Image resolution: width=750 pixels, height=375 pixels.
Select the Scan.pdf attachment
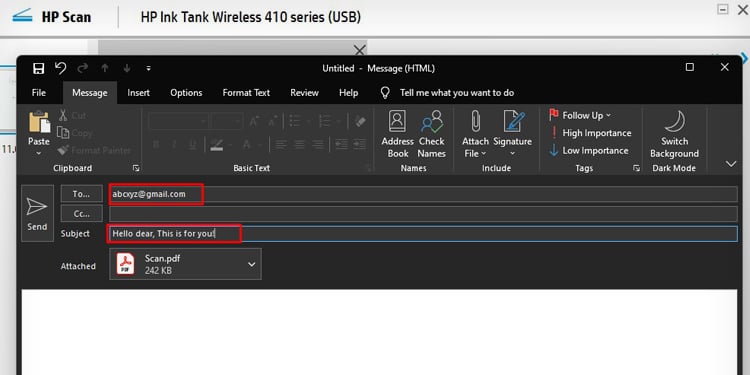[185, 264]
